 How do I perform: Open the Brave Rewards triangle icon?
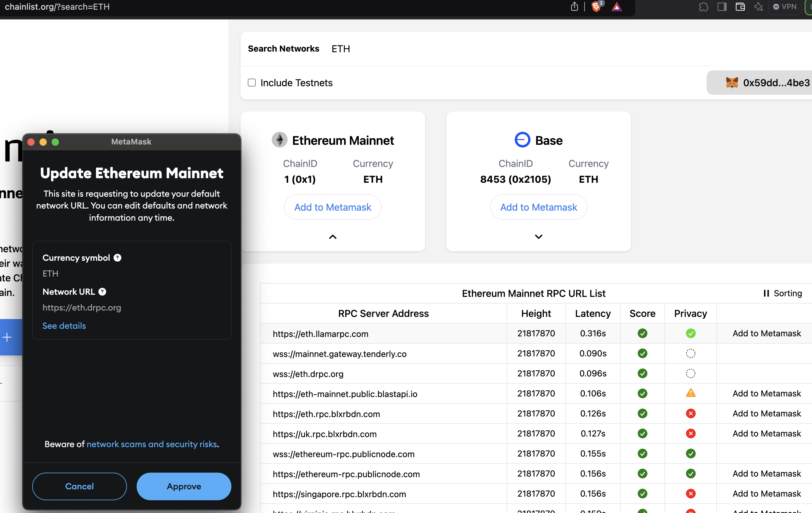click(x=617, y=7)
